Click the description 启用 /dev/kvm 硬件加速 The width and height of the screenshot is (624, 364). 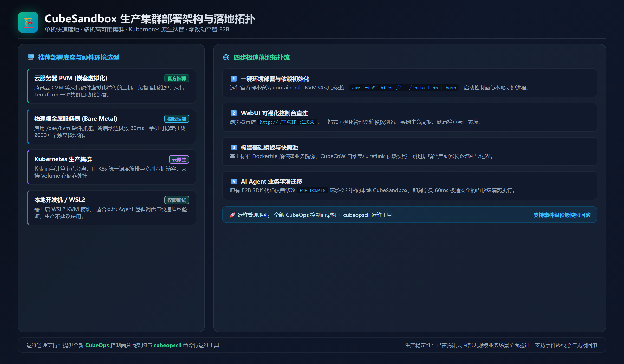coord(63,128)
